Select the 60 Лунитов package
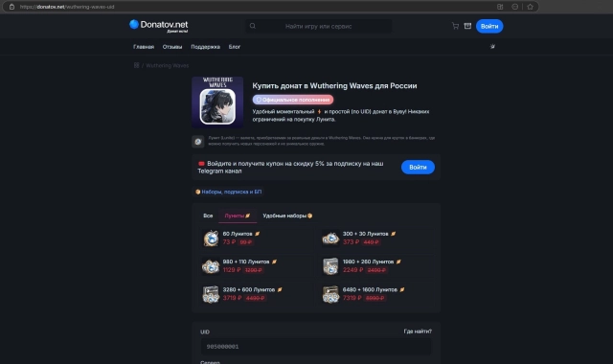 (x=256, y=238)
